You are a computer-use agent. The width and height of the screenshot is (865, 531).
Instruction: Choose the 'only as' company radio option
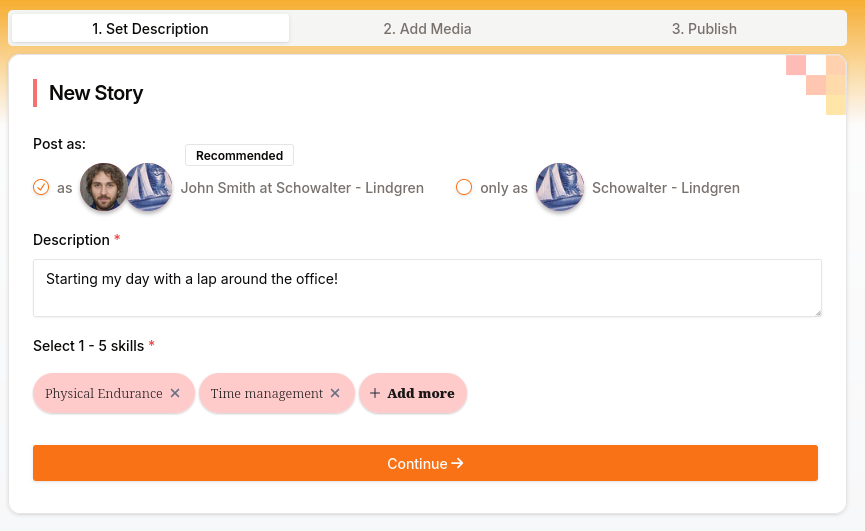464,187
